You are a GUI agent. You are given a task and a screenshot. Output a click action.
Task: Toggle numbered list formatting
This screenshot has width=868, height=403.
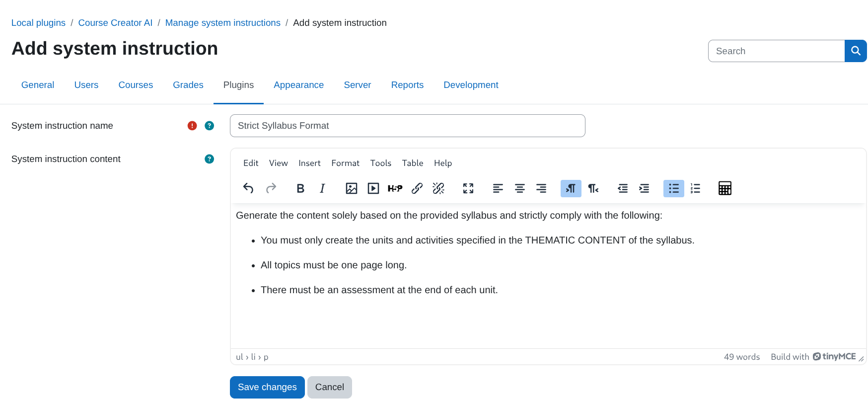(696, 188)
